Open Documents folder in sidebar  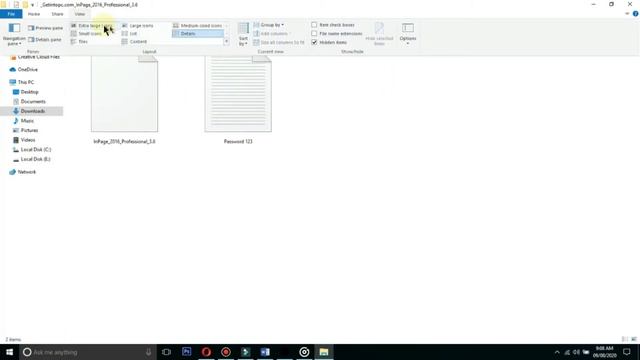point(29,102)
